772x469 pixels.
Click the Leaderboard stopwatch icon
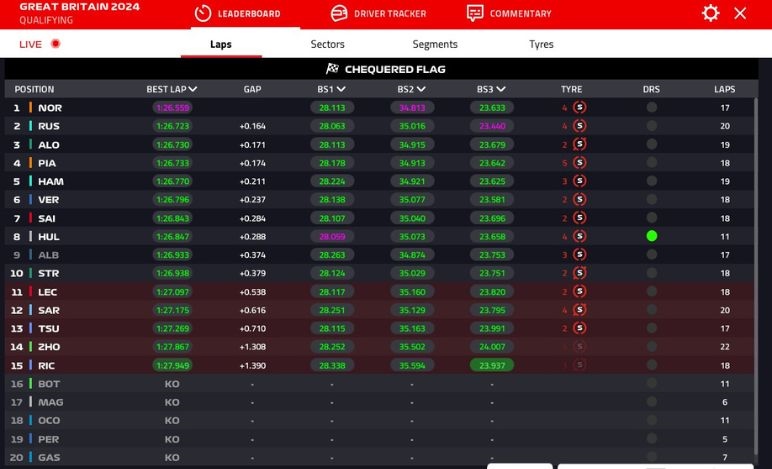203,14
